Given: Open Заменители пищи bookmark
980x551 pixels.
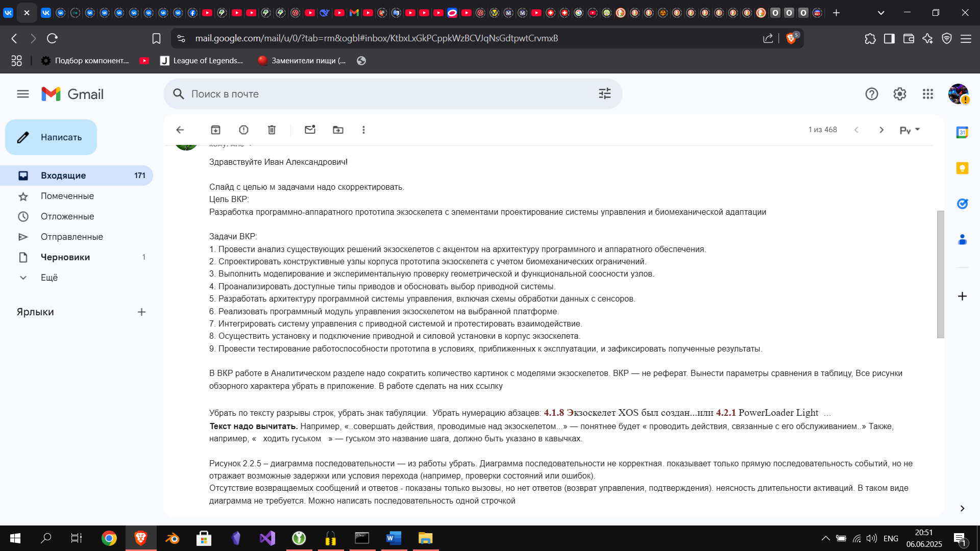Looking at the screenshot, I should [302, 61].
